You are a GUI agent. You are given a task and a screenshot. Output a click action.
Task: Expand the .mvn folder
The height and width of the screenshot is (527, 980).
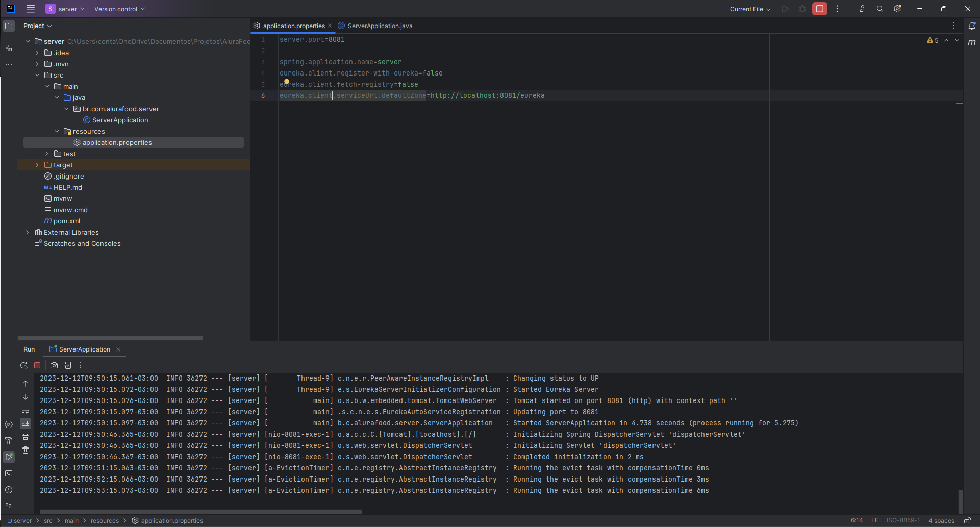tap(37, 64)
